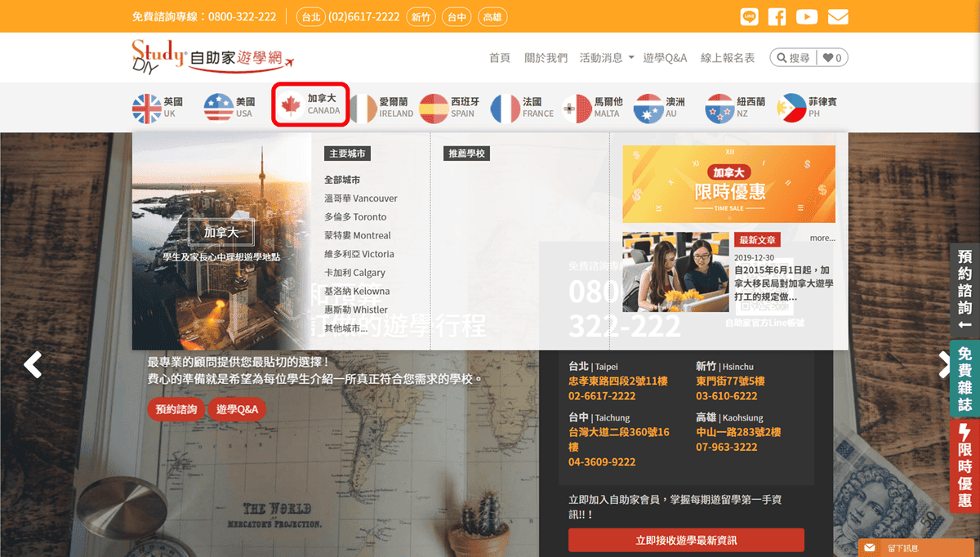
Task: Click the 加拿大 button on city photo
Action: pyautogui.click(x=221, y=232)
